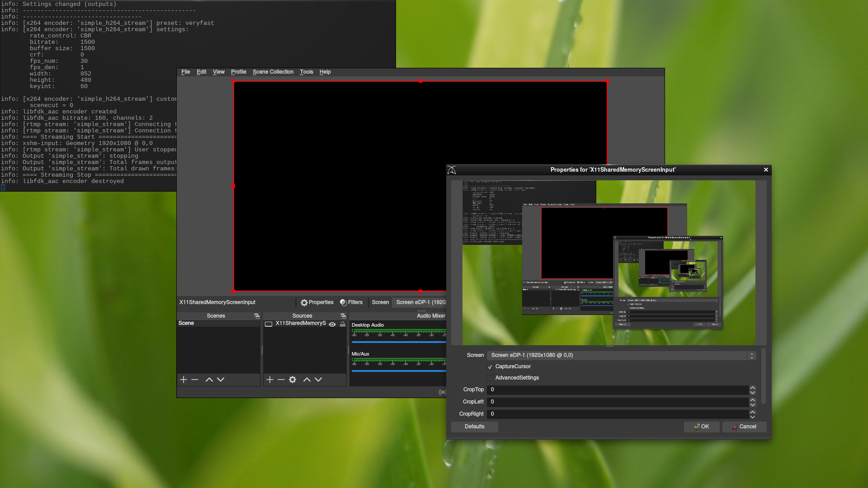
Task: Select the Scene entry in Scenes list
Action: [218, 324]
